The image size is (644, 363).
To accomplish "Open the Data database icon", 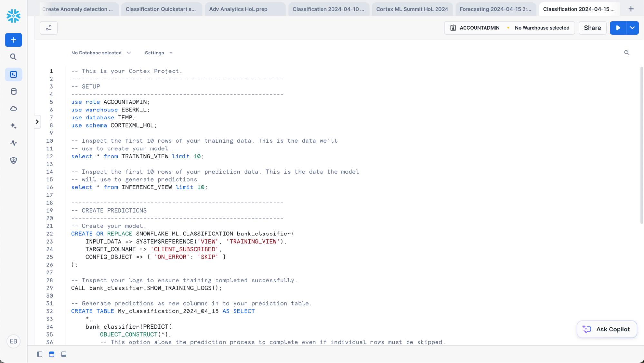I will pos(14,91).
